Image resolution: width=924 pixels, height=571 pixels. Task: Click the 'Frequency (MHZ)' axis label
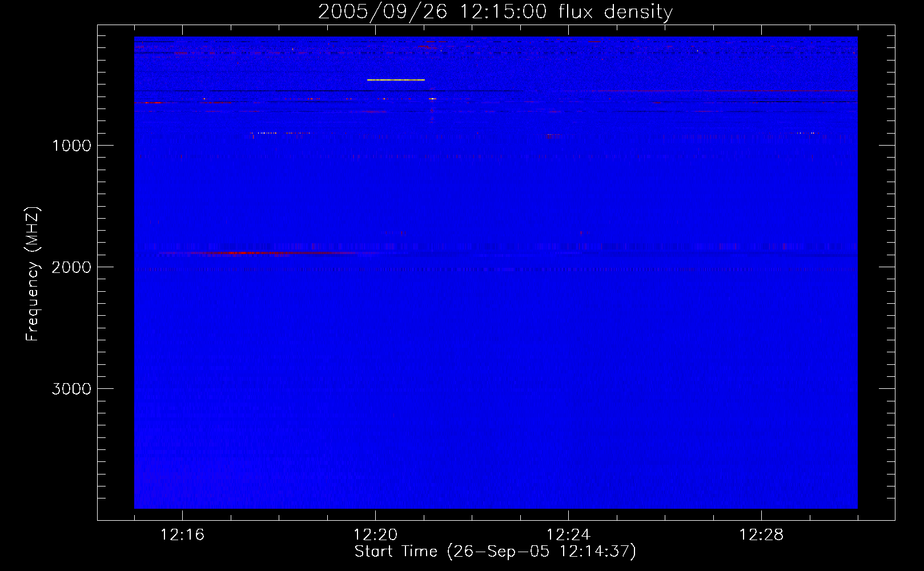coord(33,274)
